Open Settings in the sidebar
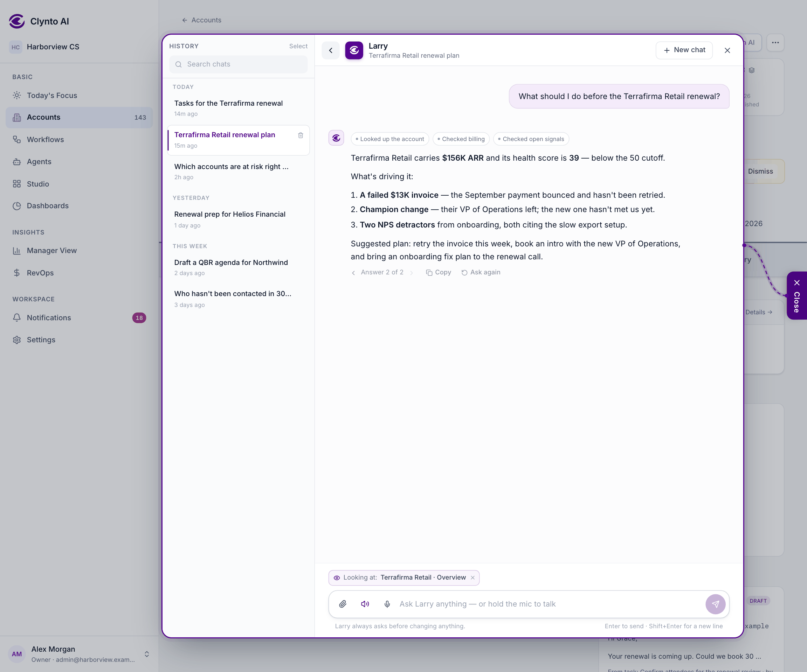 [x=79, y=340]
